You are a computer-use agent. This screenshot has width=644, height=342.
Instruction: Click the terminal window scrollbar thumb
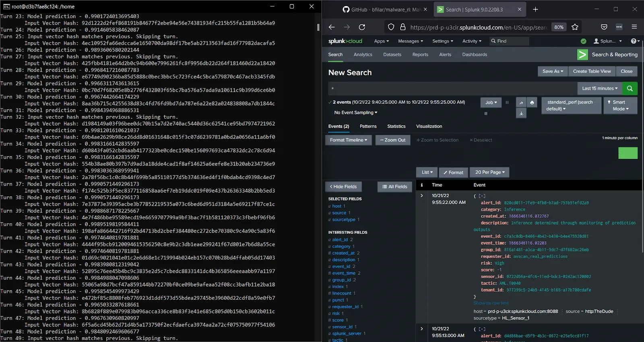pos(318,27)
